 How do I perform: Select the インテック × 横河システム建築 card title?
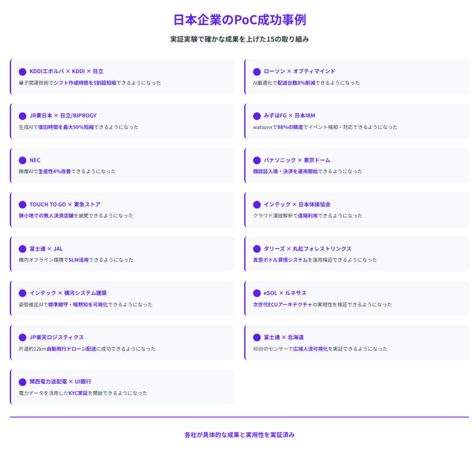tap(68, 293)
